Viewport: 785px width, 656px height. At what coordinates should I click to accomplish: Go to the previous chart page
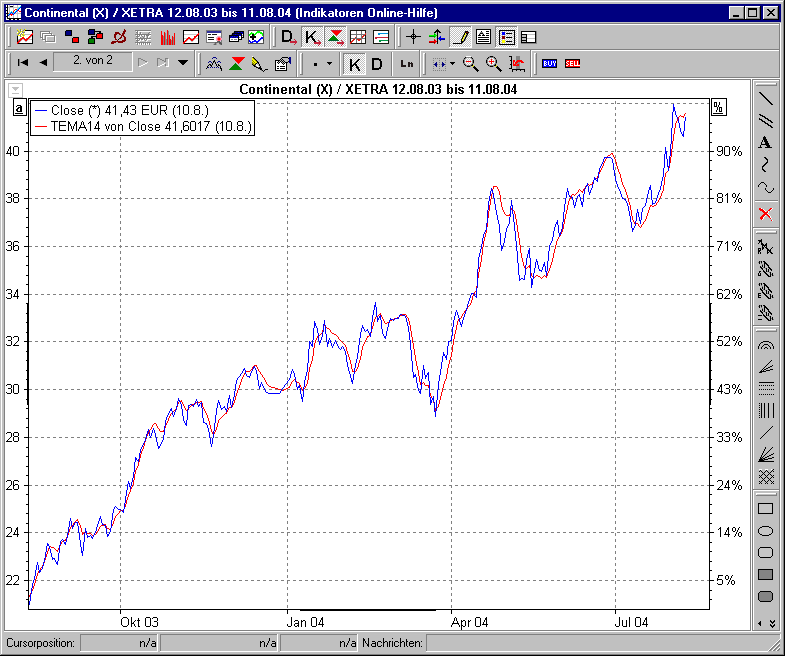tap(43, 63)
